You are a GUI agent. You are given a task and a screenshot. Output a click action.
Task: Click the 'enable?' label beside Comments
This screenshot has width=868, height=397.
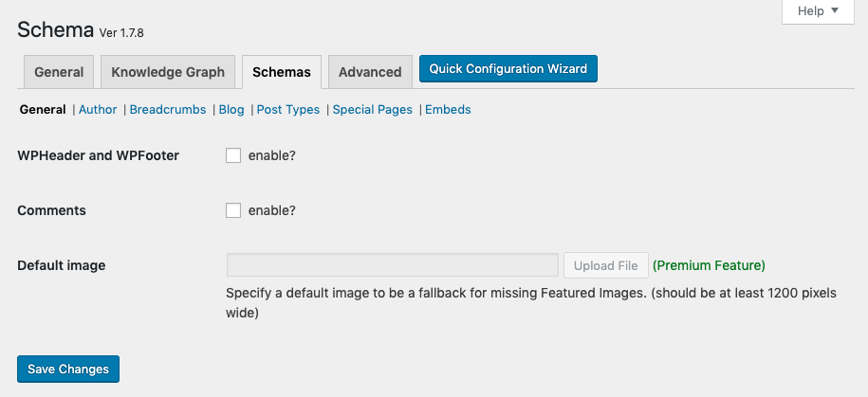click(272, 210)
